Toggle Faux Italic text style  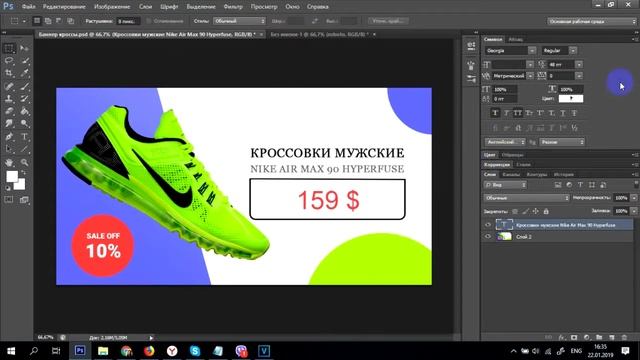pyautogui.click(x=507, y=113)
